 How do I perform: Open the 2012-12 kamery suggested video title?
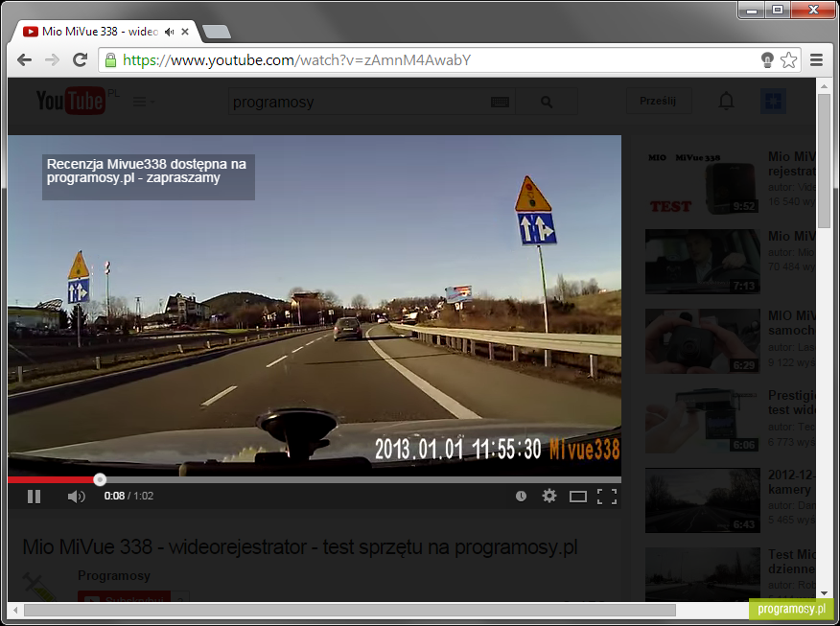tap(792, 482)
